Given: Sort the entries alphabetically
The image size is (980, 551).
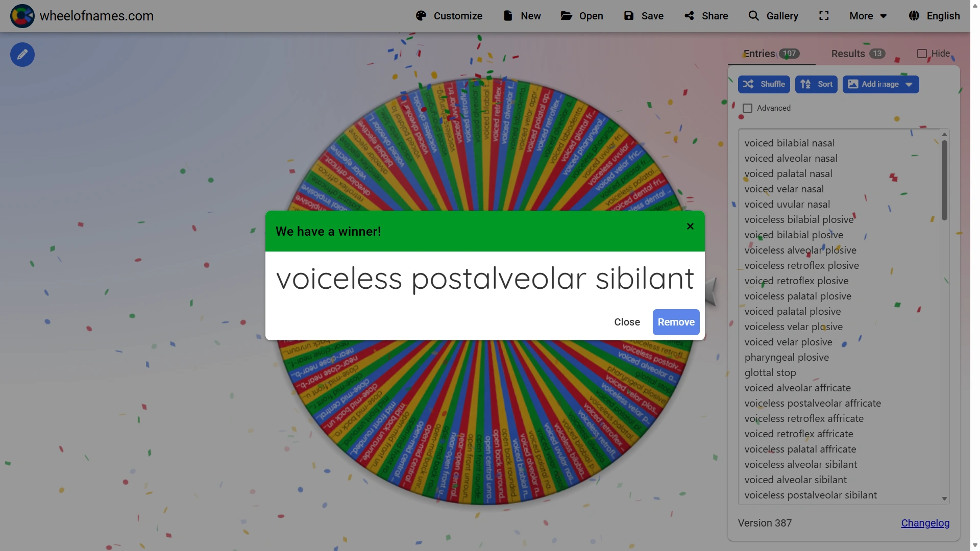Looking at the screenshot, I should click(816, 84).
